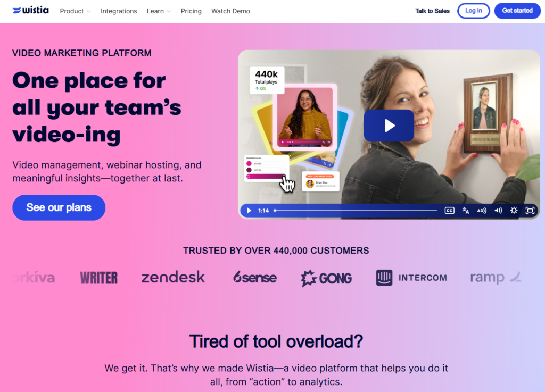Click the small play icon in player bar
The image size is (545, 392).
pyautogui.click(x=249, y=211)
